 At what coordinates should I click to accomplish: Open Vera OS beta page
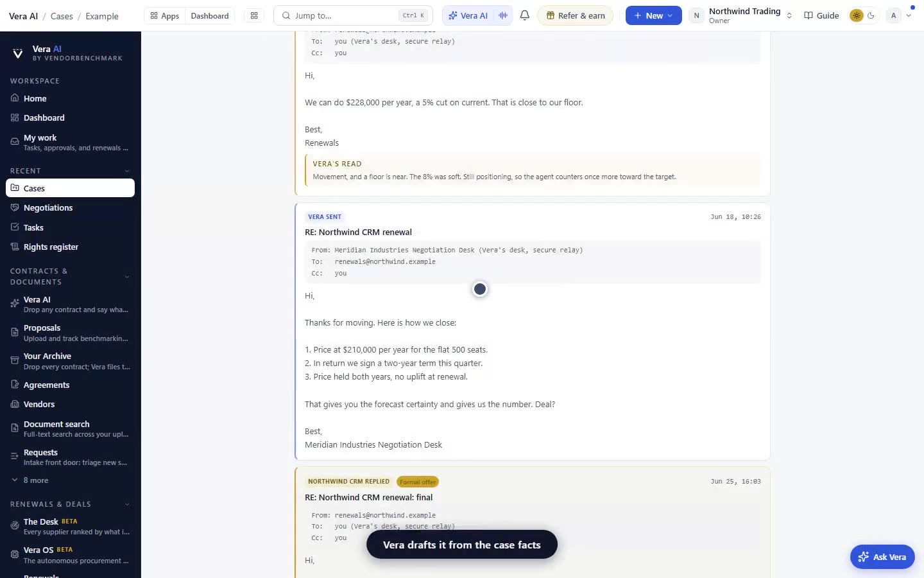[71, 555]
